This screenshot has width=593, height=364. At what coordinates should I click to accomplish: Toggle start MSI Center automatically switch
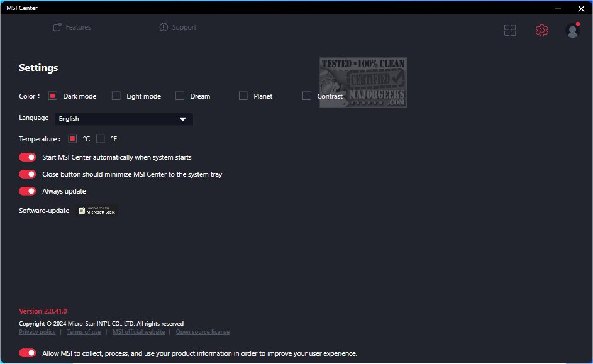(28, 157)
